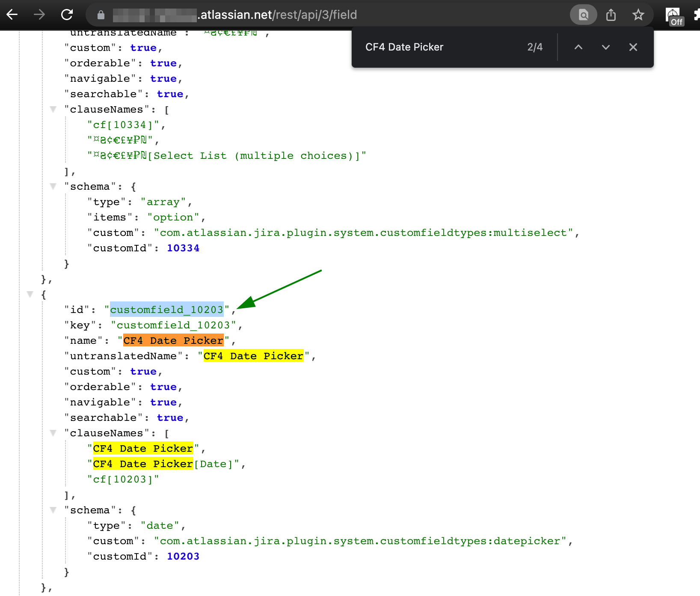
Task: Open the share page icon
Action: pos(611,15)
